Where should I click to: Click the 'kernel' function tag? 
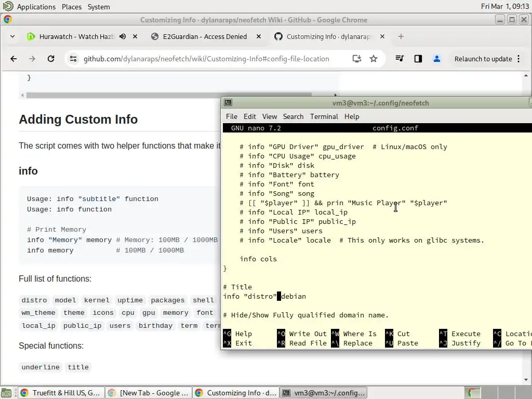97,300
